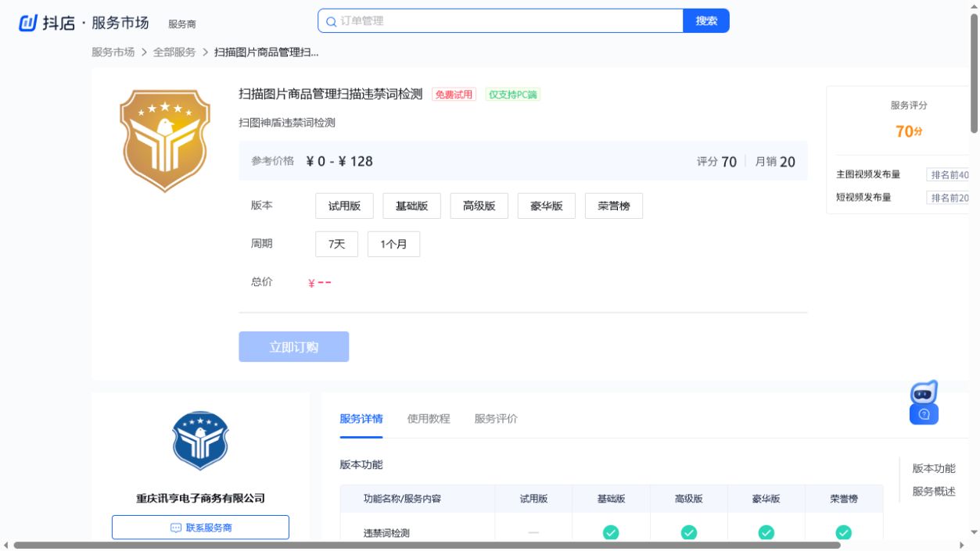Click the Doudian logo icon
The height and width of the screenshot is (551, 980).
(27, 23)
